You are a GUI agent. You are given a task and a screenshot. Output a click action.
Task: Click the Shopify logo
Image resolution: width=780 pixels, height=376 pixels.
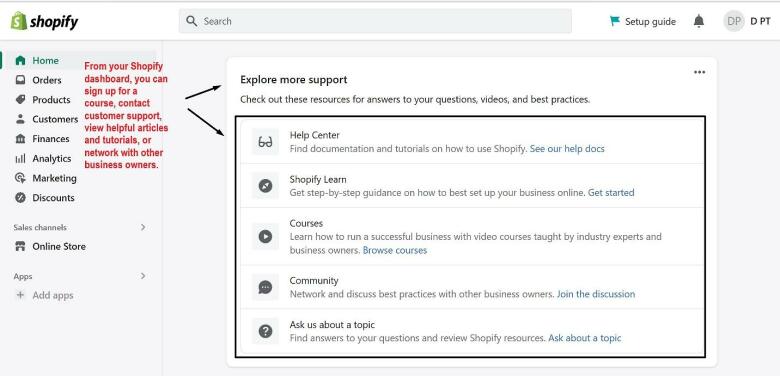[45, 21]
